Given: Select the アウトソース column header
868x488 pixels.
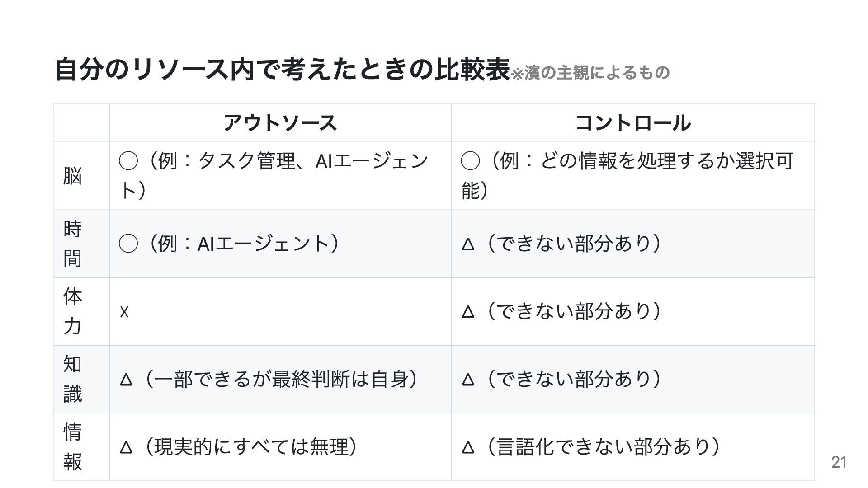Looking at the screenshot, I should [x=280, y=123].
